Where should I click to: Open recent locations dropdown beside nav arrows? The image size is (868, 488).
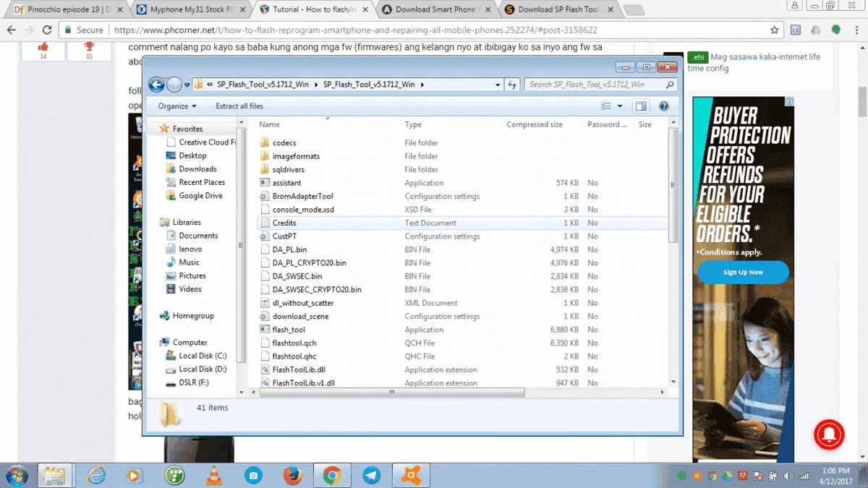pos(187,85)
